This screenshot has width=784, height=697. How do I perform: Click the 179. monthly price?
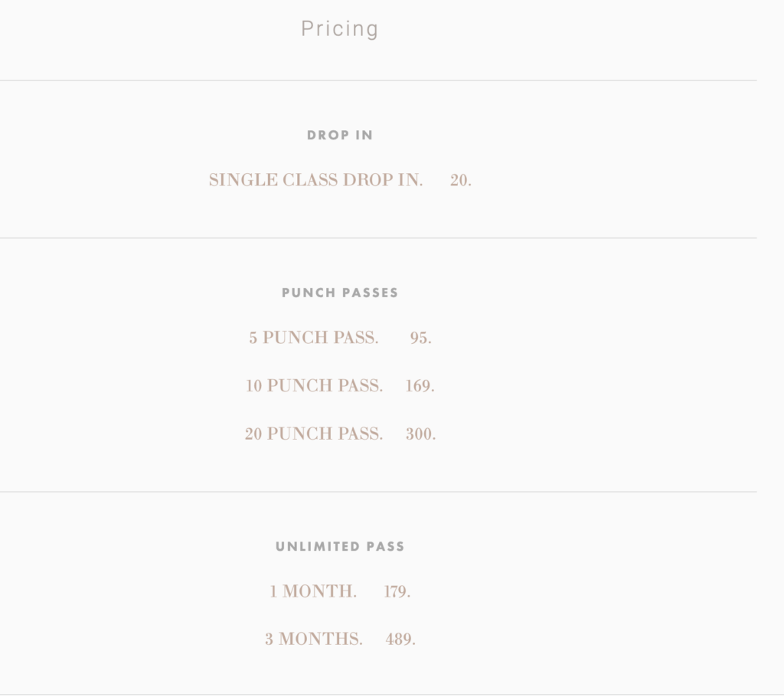click(397, 591)
